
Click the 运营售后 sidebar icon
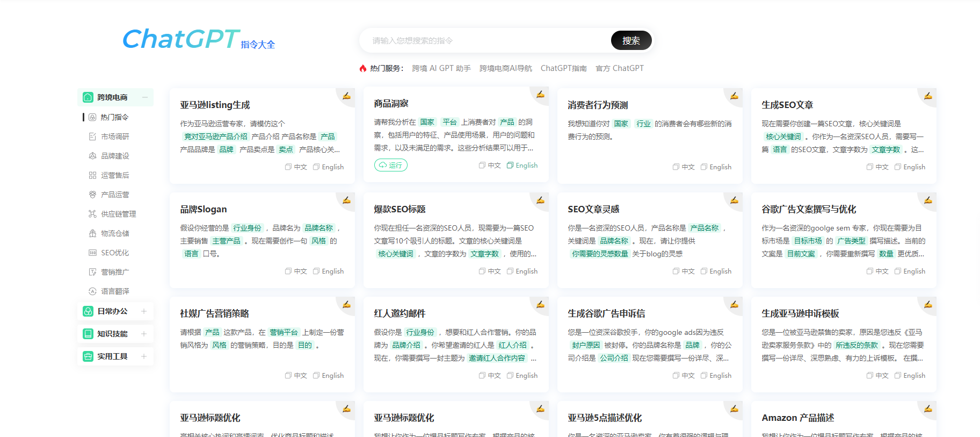pyautogui.click(x=92, y=175)
